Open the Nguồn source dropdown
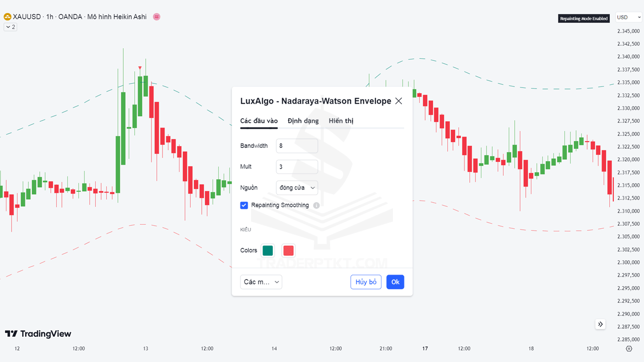 click(x=297, y=188)
